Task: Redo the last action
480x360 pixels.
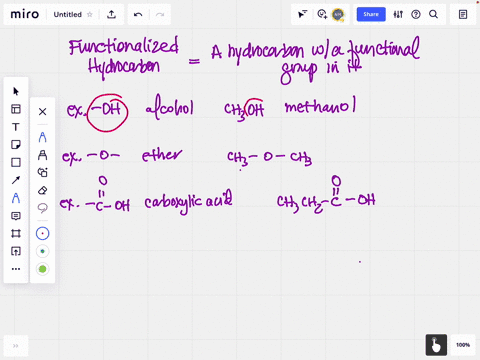Action: pyautogui.click(x=160, y=14)
